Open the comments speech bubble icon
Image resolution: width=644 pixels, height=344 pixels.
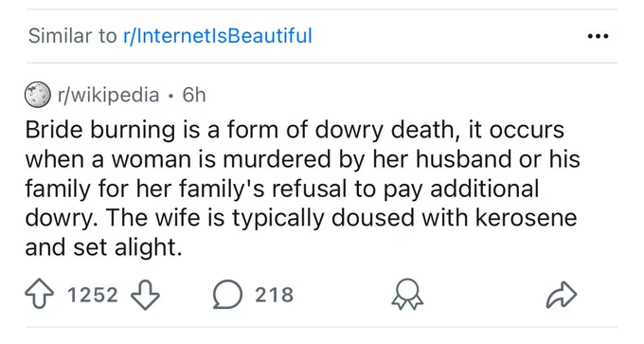[227, 295]
